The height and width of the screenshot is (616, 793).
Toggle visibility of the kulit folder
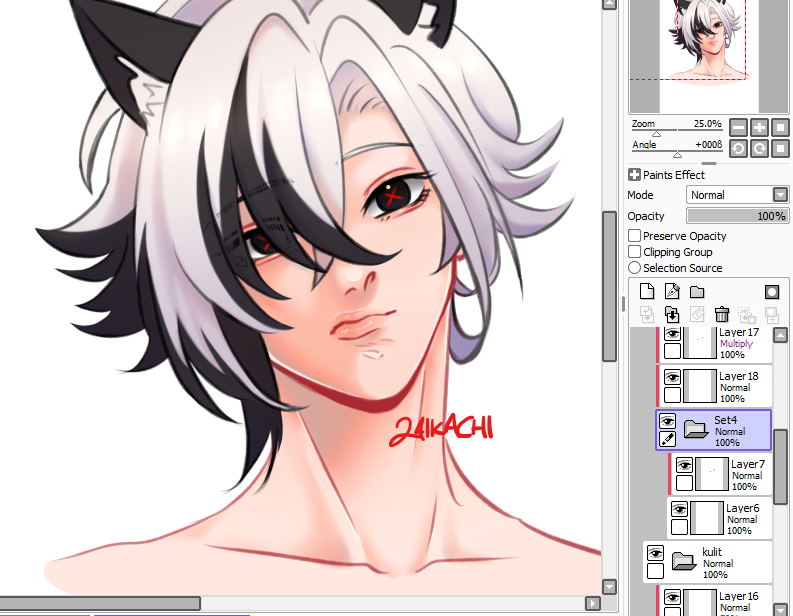coord(655,553)
